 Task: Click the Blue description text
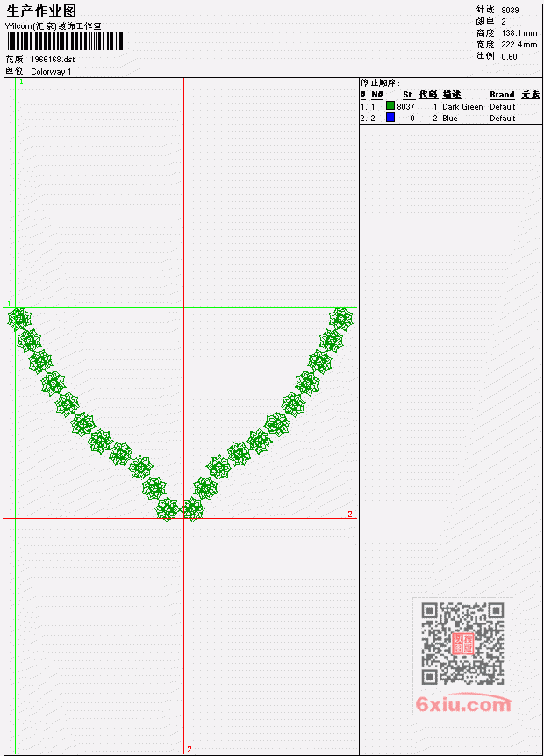point(450,119)
